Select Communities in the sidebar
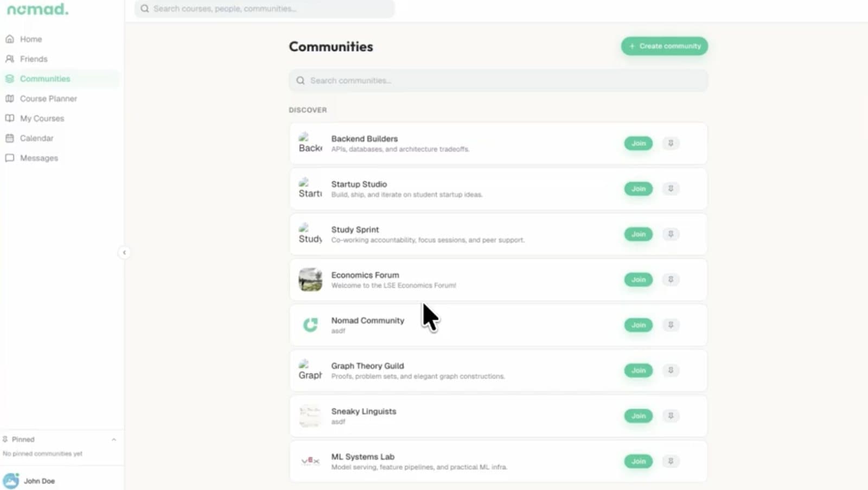Screen dimensions: 868x490 61,79
